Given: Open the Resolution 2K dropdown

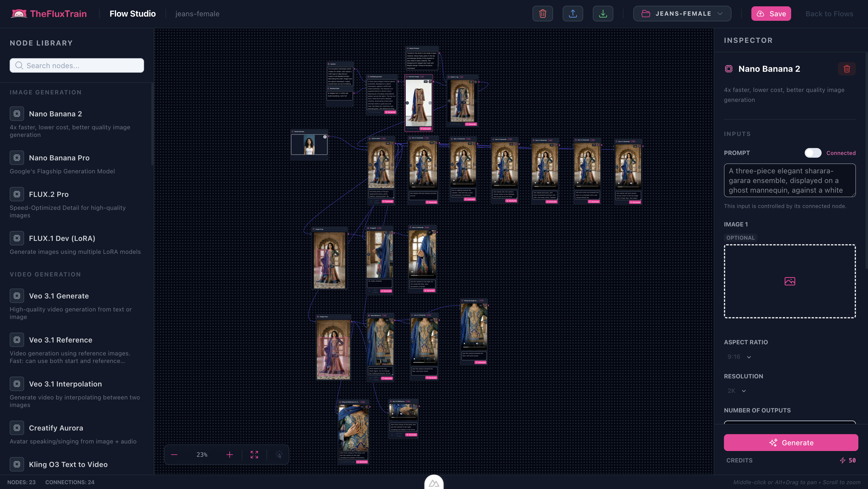Looking at the screenshot, I should coord(736,391).
